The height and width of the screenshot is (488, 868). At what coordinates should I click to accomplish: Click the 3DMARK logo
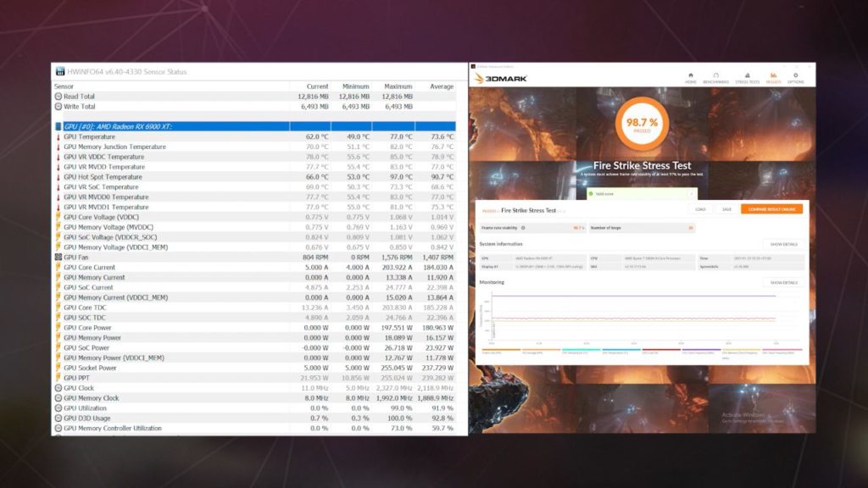click(501, 78)
